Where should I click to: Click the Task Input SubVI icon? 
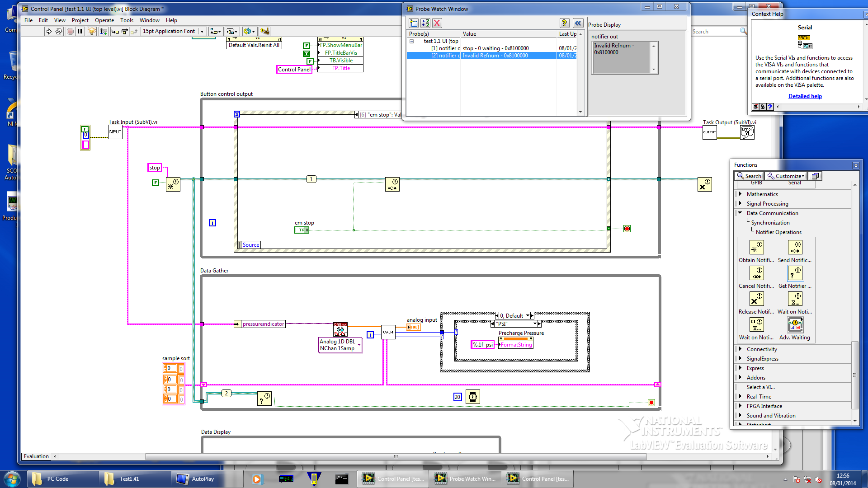pyautogui.click(x=115, y=132)
